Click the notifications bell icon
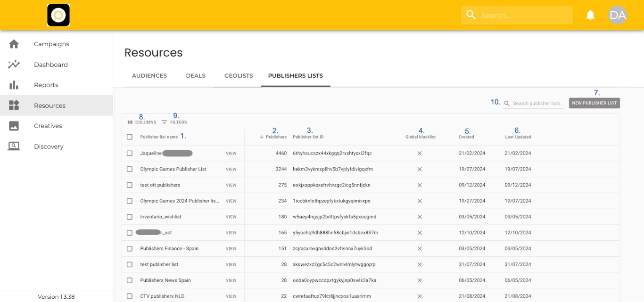644x302 pixels. click(590, 15)
